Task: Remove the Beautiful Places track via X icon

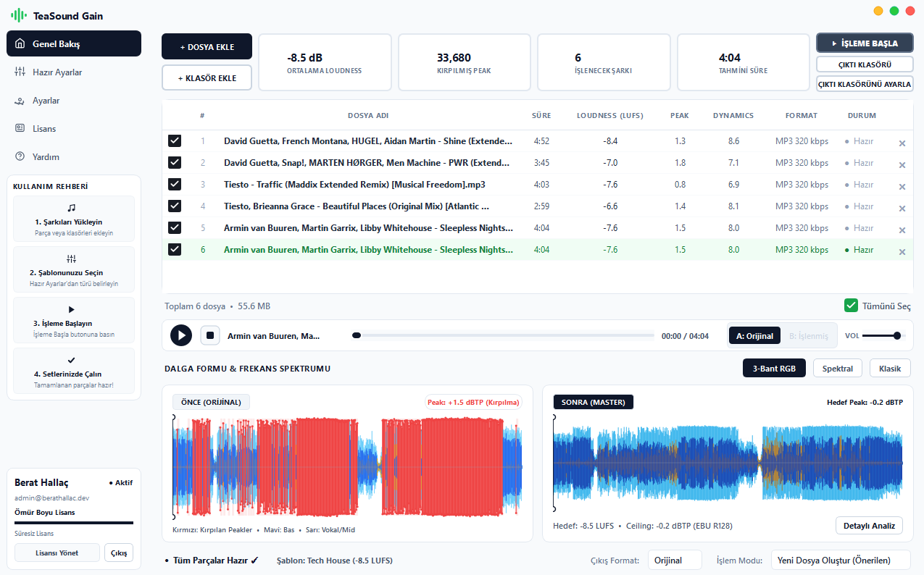Action: [x=902, y=209]
